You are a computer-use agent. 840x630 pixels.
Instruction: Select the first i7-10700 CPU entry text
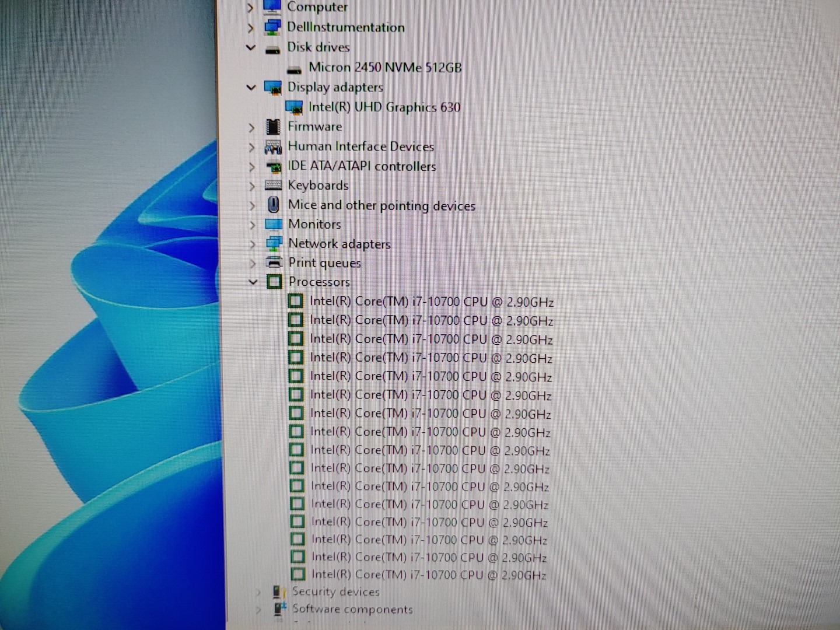tap(432, 302)
